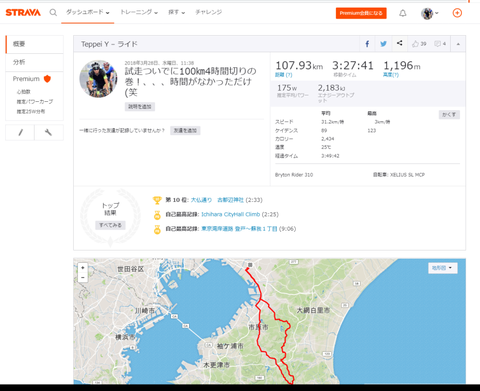Open the Ichihara CityHall Climb segment link
Screen dimensions: 480x391
(231, 214)
